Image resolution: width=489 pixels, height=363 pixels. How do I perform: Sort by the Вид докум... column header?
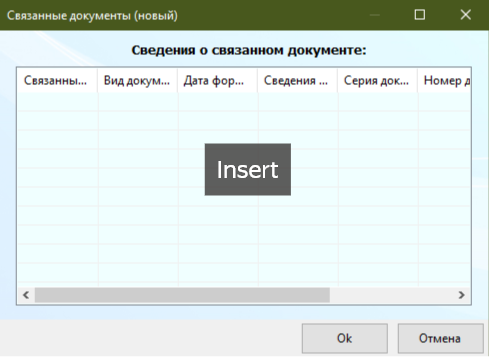point(137,80)
